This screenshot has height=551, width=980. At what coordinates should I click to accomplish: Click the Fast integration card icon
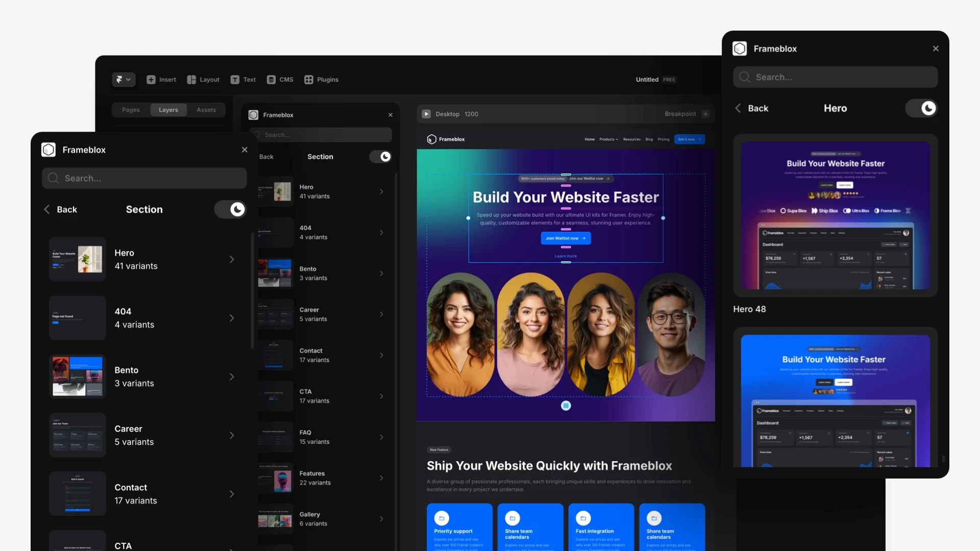pos(583,518)
